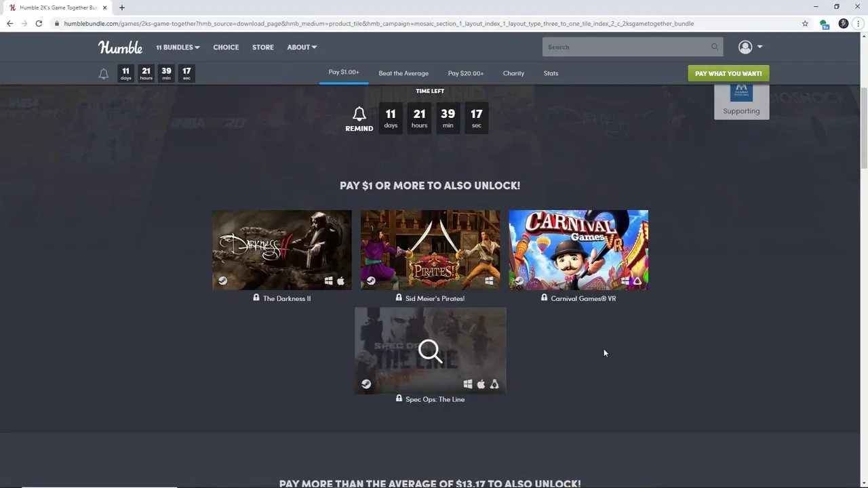Open the Choice menu item
The image size is (868, 488).
(x=226, y=47)
